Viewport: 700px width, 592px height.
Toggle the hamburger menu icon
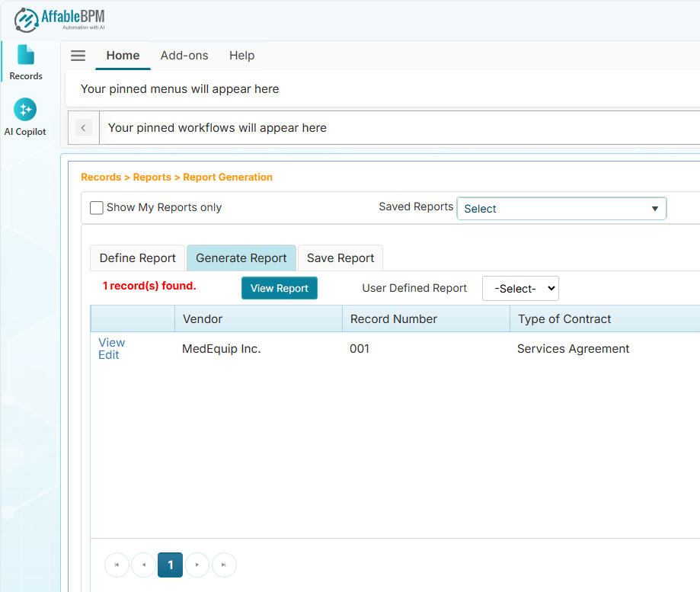tap(78, 56)
